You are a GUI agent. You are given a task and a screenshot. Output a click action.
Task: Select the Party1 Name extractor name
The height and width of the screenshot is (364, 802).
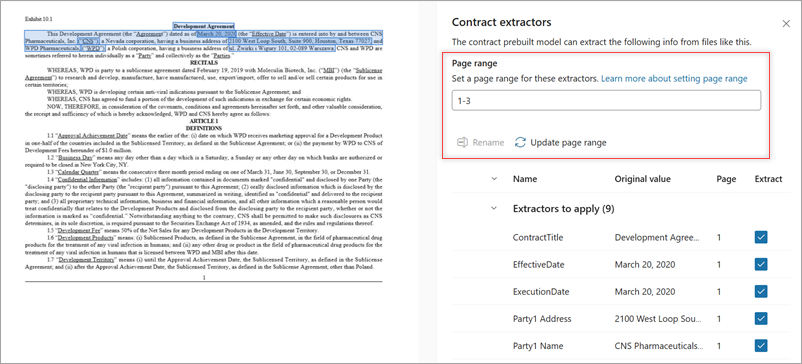pyautogui.click(x=538, y=346)
